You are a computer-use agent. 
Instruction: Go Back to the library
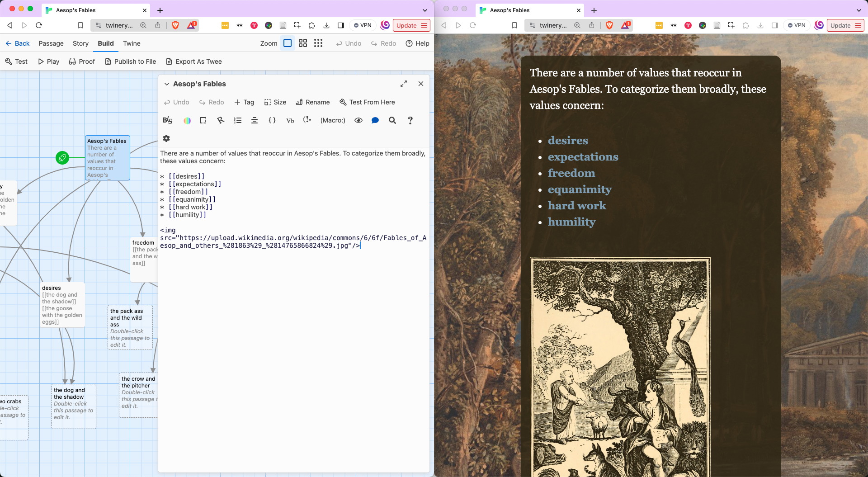pyautogui.click(x=17, y=43)
